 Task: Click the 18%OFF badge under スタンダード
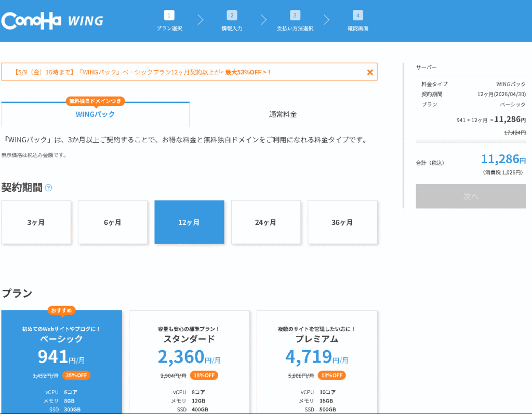(204, 376)
